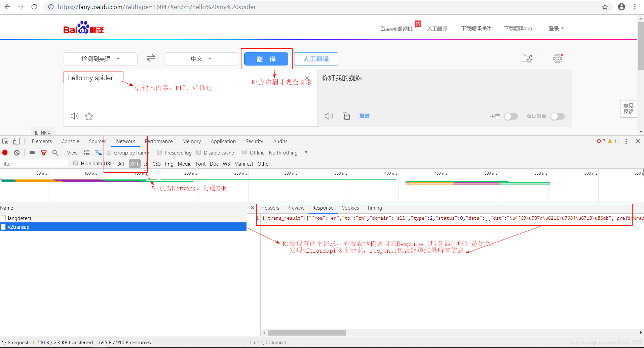The image size is (644, 348).
Task: Close the request details pane
Action: click(x=253, y=208)
